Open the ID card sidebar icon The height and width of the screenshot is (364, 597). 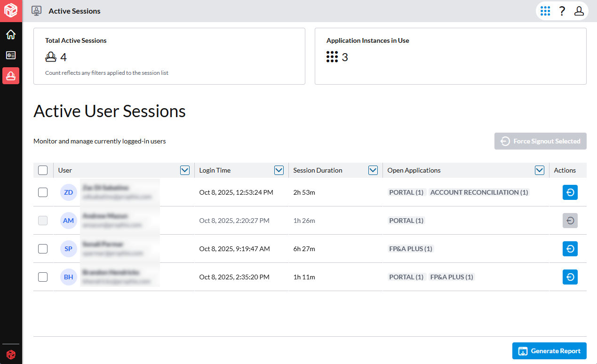coord(11,55)
